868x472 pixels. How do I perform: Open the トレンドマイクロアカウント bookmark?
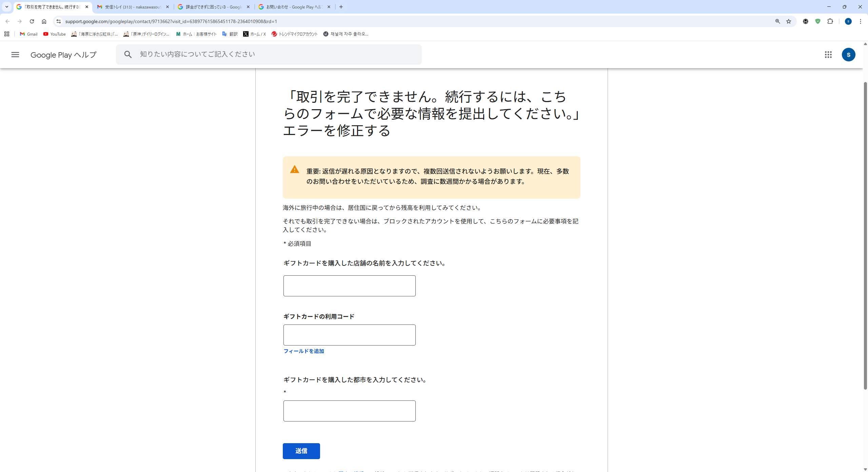click(x=294, y=34)
